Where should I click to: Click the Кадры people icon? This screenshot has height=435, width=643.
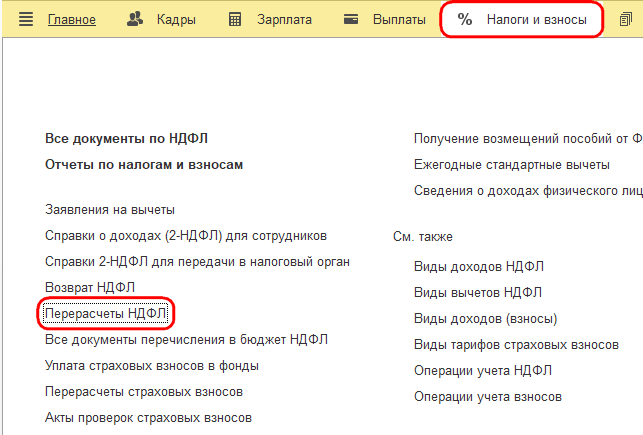(x=135, y=19)
